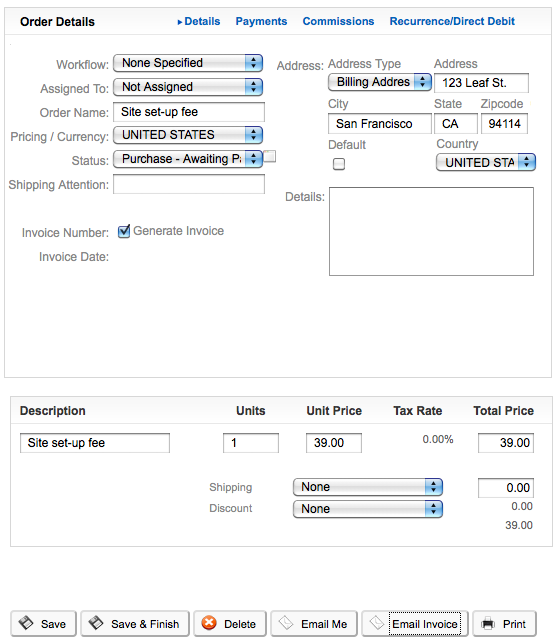556x644 pixels.
Task: Tick the Default address checkbox
Action: pos(339,164)
